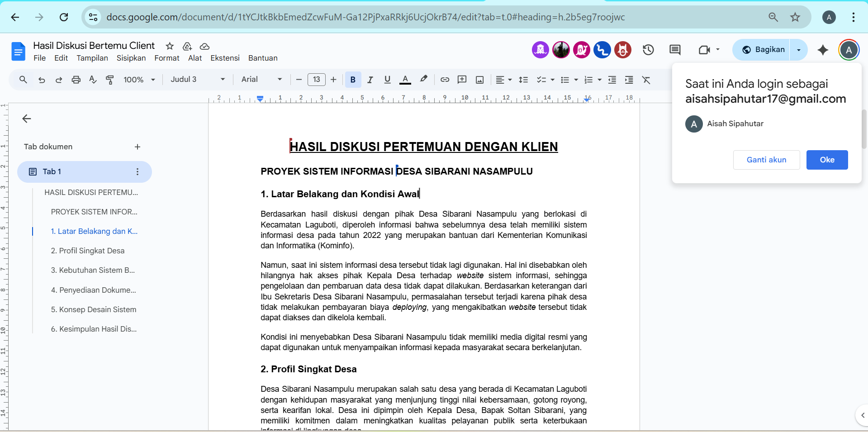Open the toolbar search menus magnifier
Screen dimensions: 868x432
coord(23,80)
